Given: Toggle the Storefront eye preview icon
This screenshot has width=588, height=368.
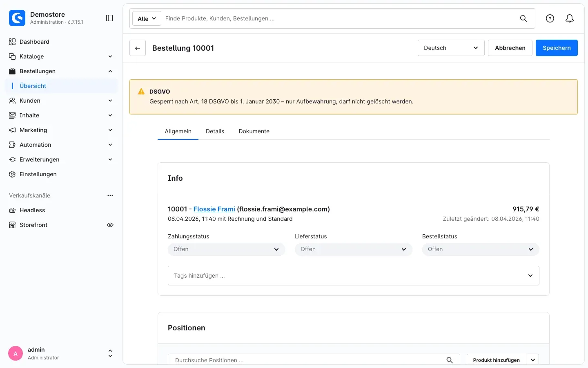Looking at the screenshot, I should tap(110, 225).
